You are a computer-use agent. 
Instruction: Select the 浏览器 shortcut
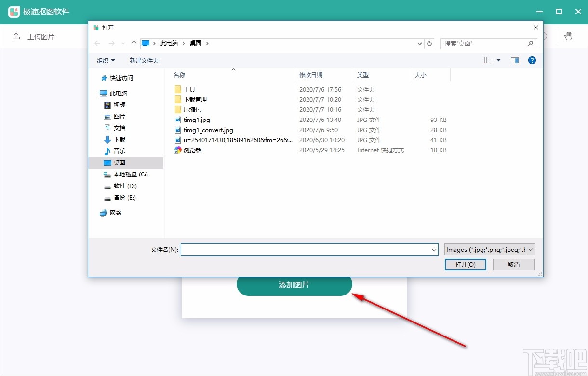(187, 150)
